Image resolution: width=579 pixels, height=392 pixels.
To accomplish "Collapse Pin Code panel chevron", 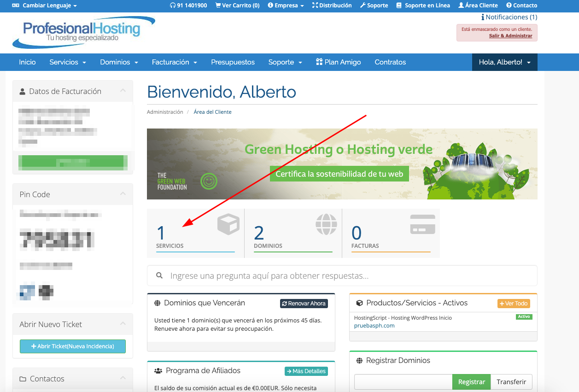I will point(123,194).
